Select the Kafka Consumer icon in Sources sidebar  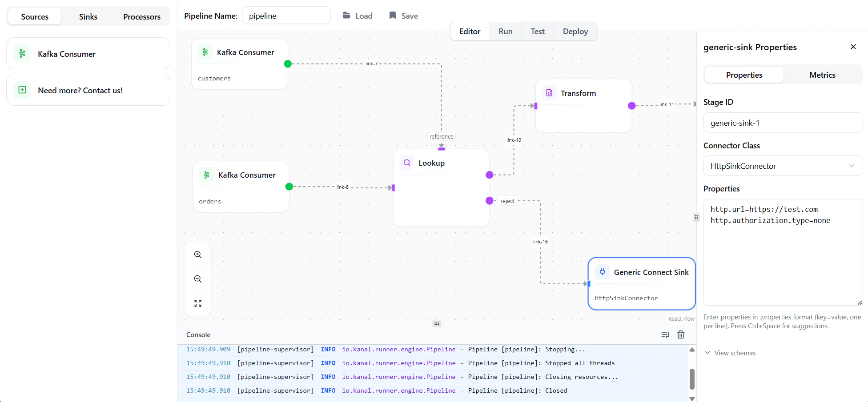[x=22, y=53]
